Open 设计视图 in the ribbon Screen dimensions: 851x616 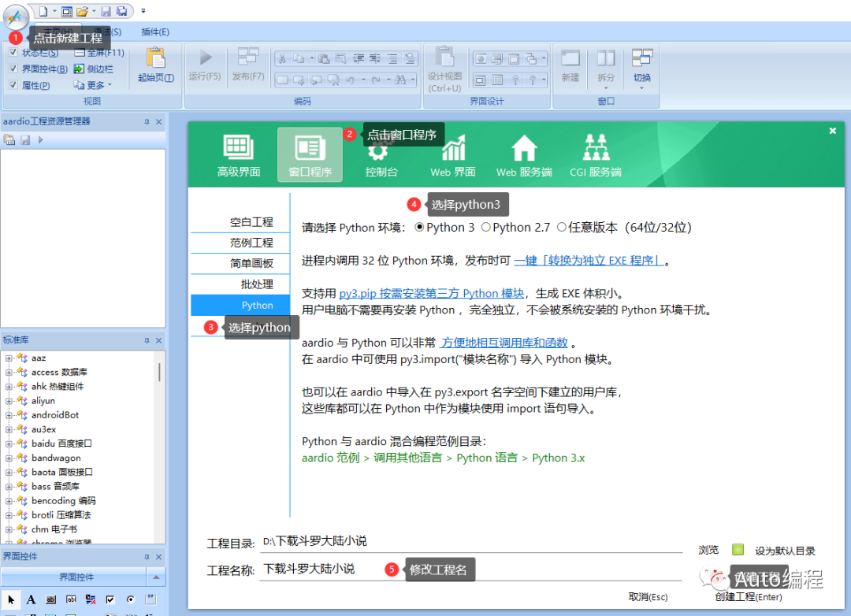(445, 69)
